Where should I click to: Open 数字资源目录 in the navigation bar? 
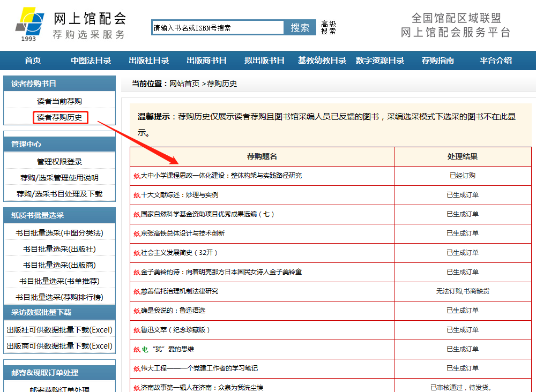pyautogui.click(x=380, y=61)
